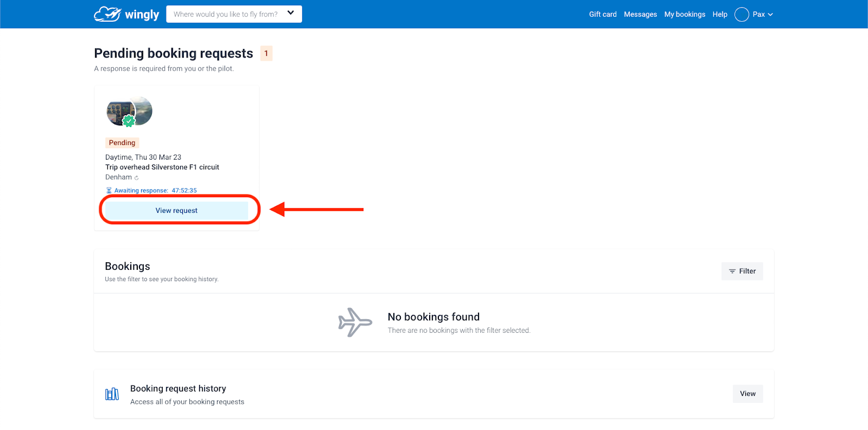Screen dimensions: 868x430
Task: Click the green verified pilot badge
Action: pyautogui.click(x=129, y=121)
